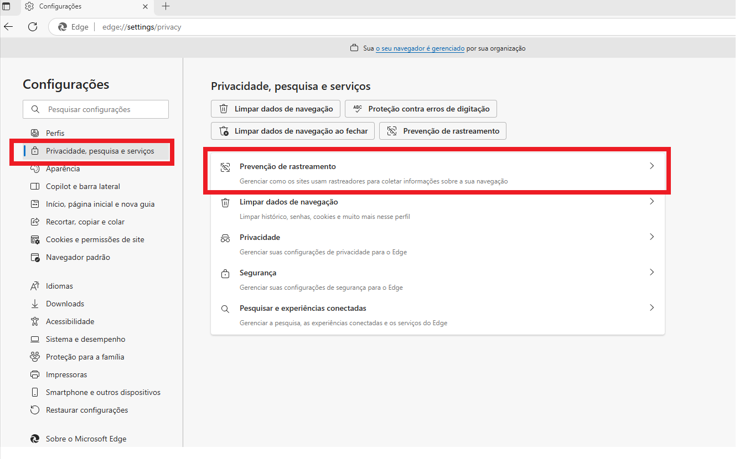Open the 'o seu navegador é gerenciado' link

tap(420, 48)
